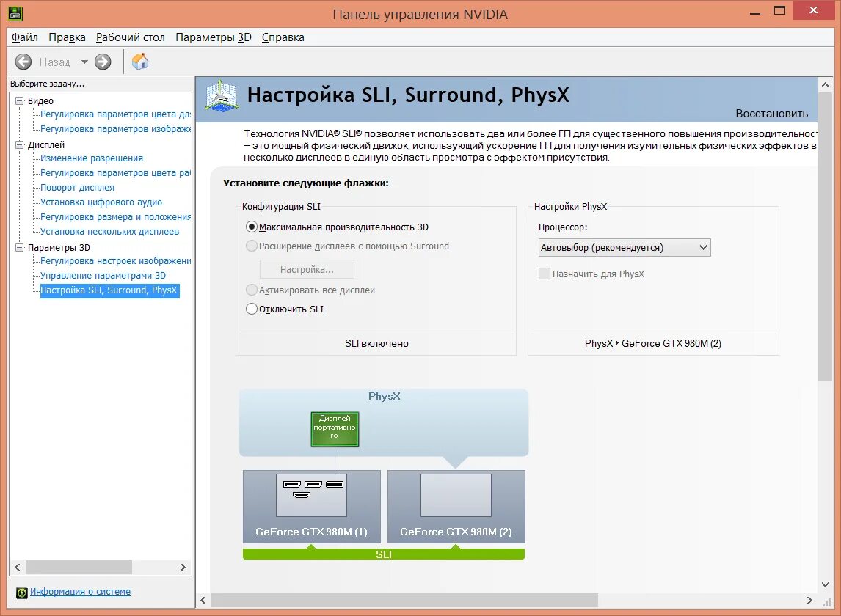Click the Back arrow icon
This screenshot has width=841, height=616.
click(23, 62)
